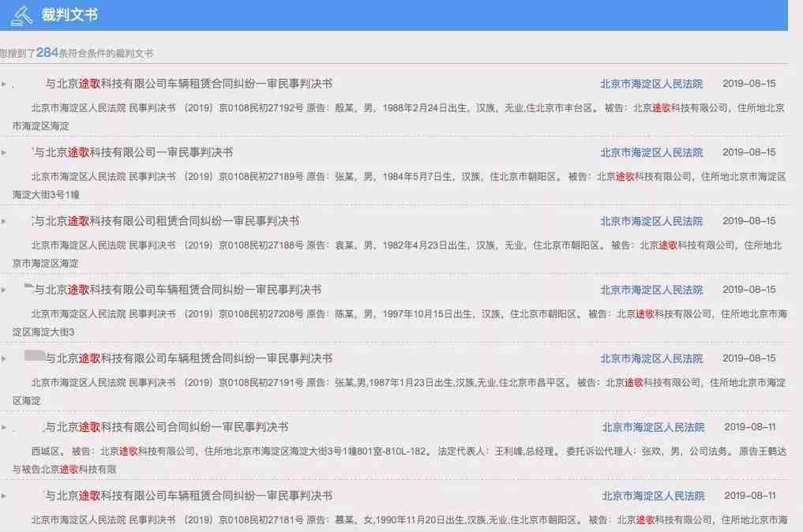Click the gavel icon beside 裁判文书
The image size is (803, 532).
pos(21,15)
